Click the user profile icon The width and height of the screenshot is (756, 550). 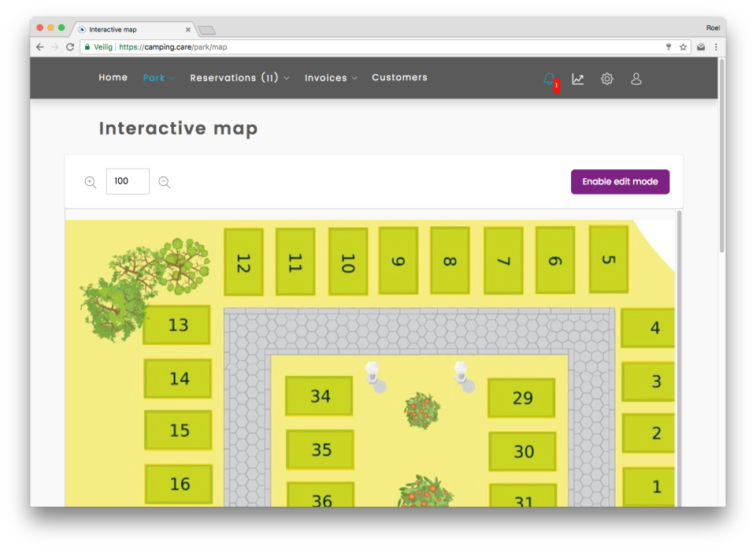[636, 79]
